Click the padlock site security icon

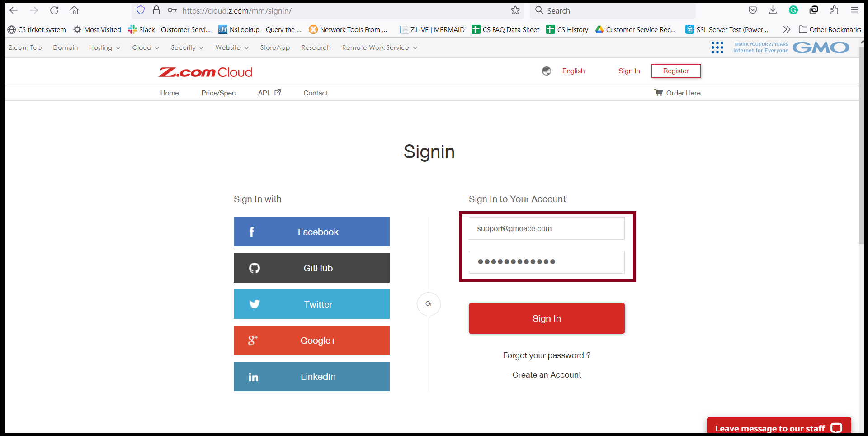[156, 10]
